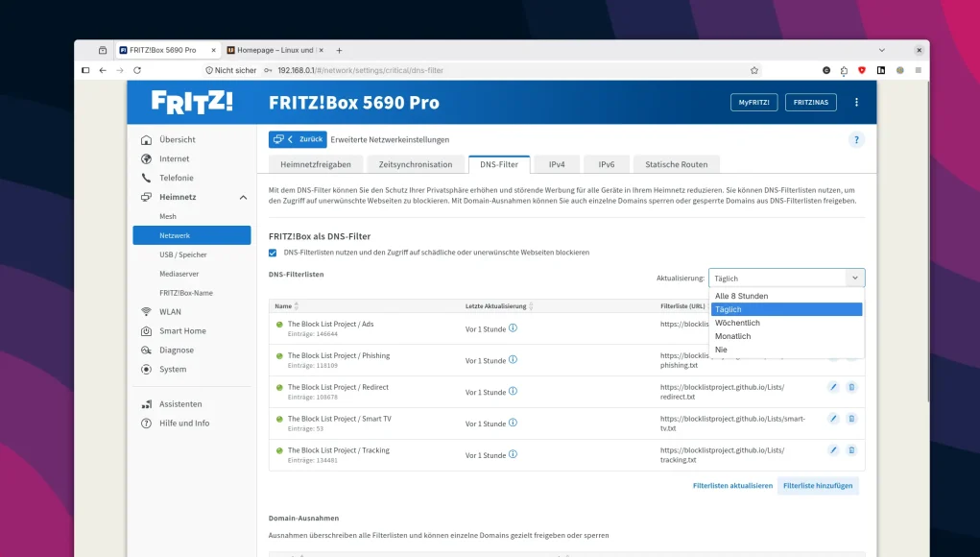The height and width of the screenshot is (557, 980).
Task: Open the help question mark icon
Action: click(856, 139)
